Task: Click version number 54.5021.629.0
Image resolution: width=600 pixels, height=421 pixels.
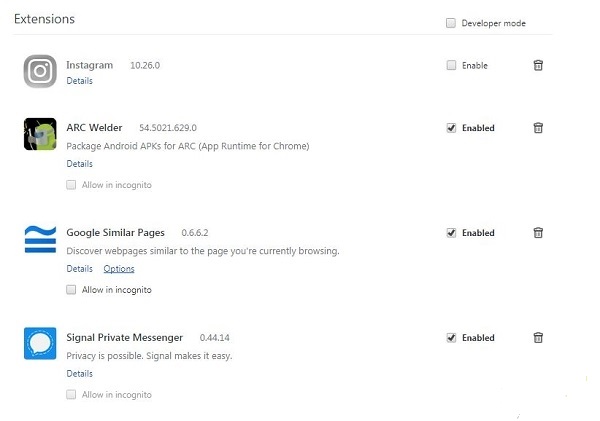Action: coord(168,128)
